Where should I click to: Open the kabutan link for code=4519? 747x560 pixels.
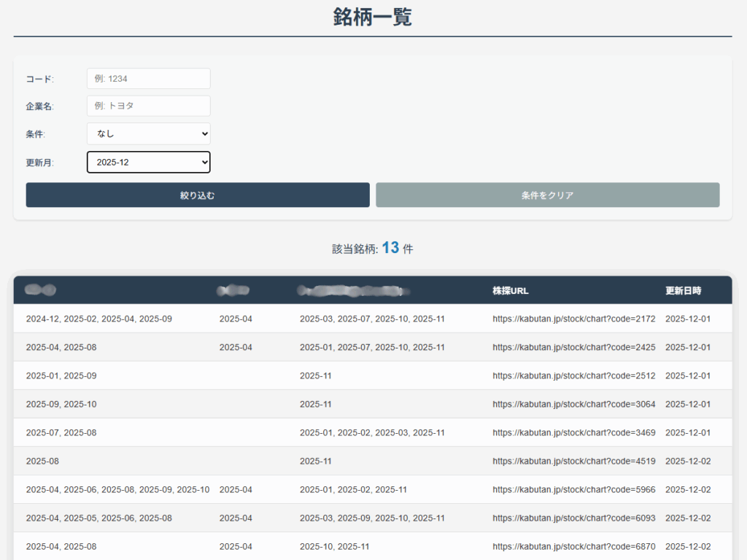pos(573,461)
